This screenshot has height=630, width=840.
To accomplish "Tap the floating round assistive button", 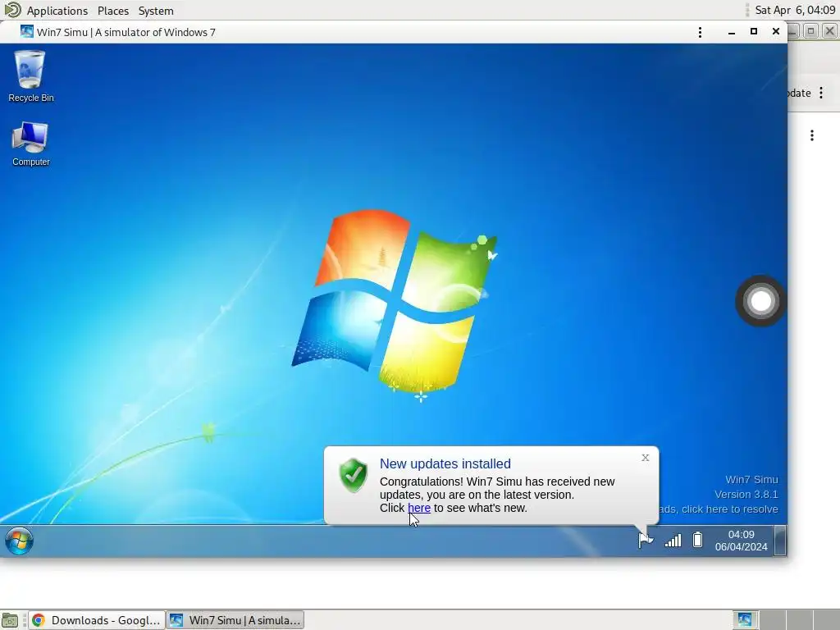I will (760, 301).
